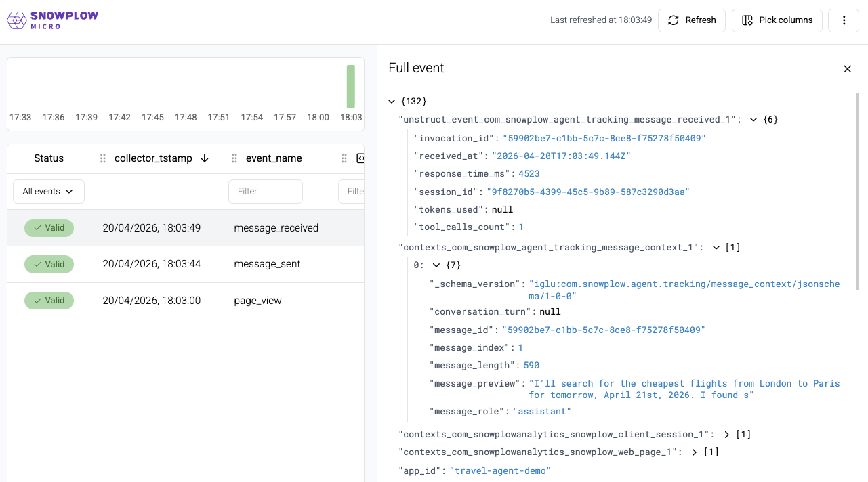
Task: Open the Pick columns panel
Action: coord(777,20)
